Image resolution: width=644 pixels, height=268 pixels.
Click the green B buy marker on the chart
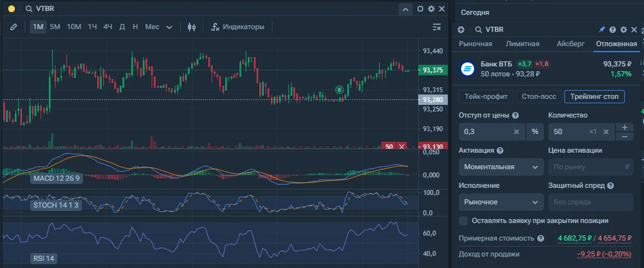point(339,90)
